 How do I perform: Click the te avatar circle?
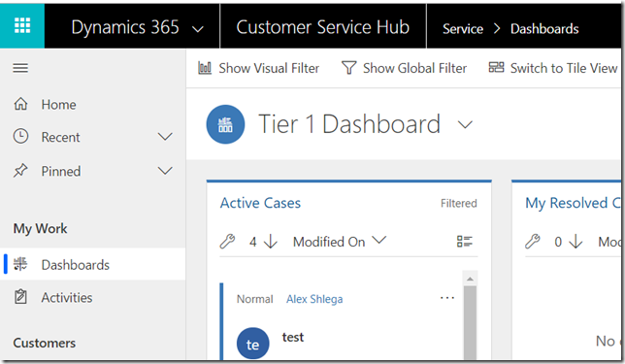(253, 344)
